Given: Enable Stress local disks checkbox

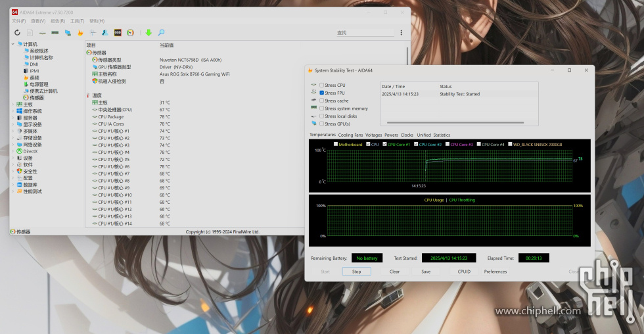Looking at the screenshot, I should 321,116.
